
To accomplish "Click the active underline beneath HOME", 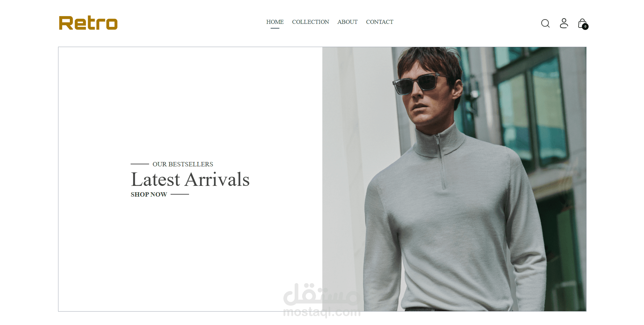I will tap(275, 28).
